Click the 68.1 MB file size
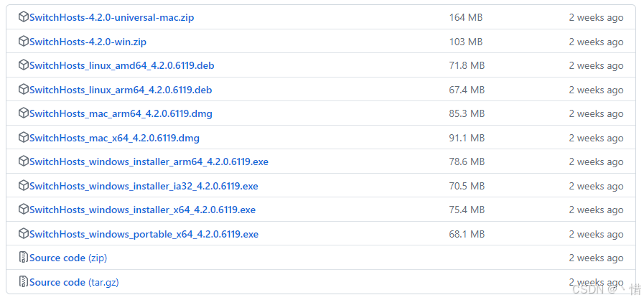Viewport: 644px width, 300px height. coord(467,234)
